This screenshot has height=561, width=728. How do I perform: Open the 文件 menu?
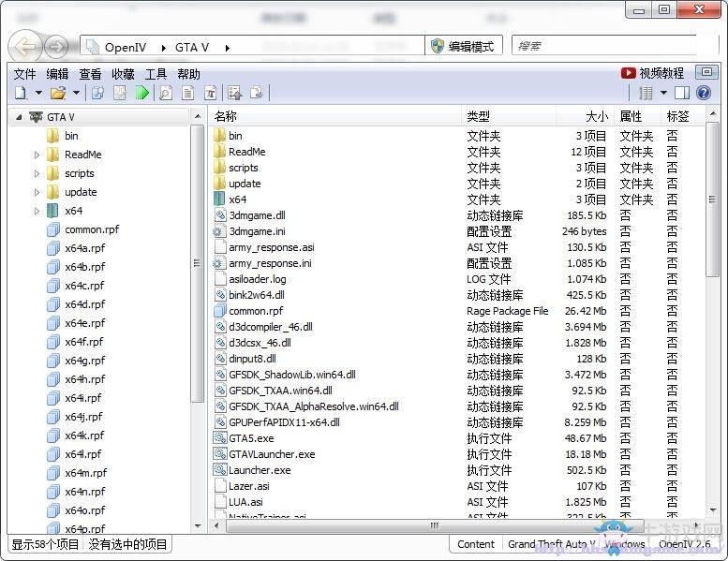coord(24,74)
